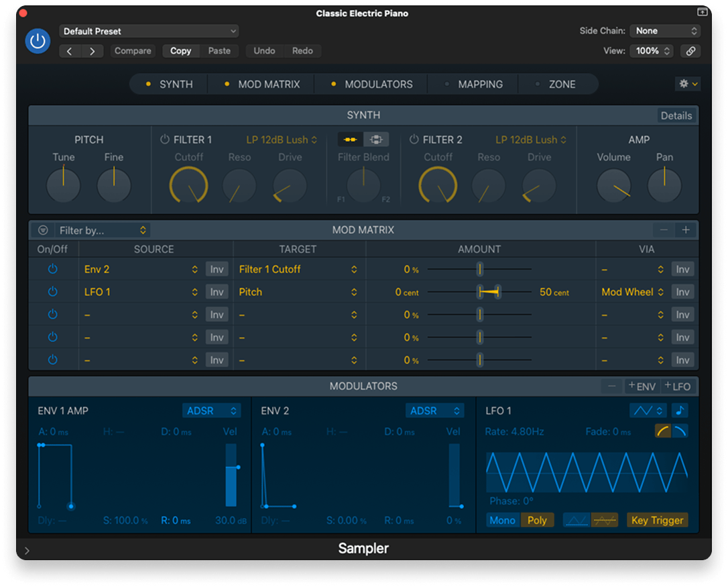Open the Default Preset dropdown
The image size is (728, 587).
tap(149, 31)
